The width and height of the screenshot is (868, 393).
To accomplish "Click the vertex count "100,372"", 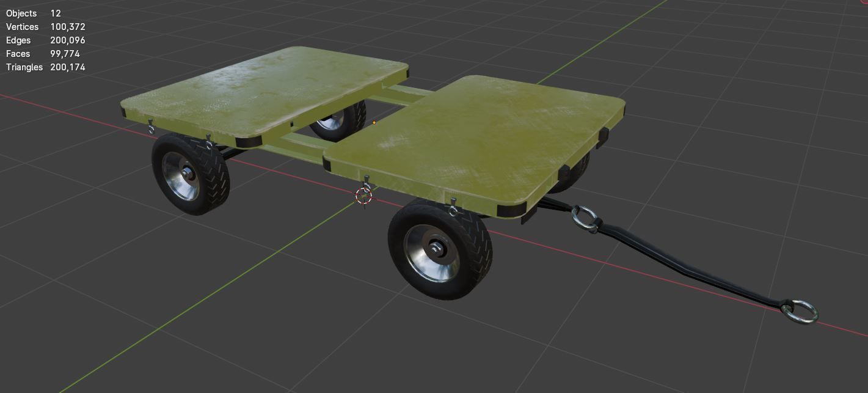I will click(68, 27).
